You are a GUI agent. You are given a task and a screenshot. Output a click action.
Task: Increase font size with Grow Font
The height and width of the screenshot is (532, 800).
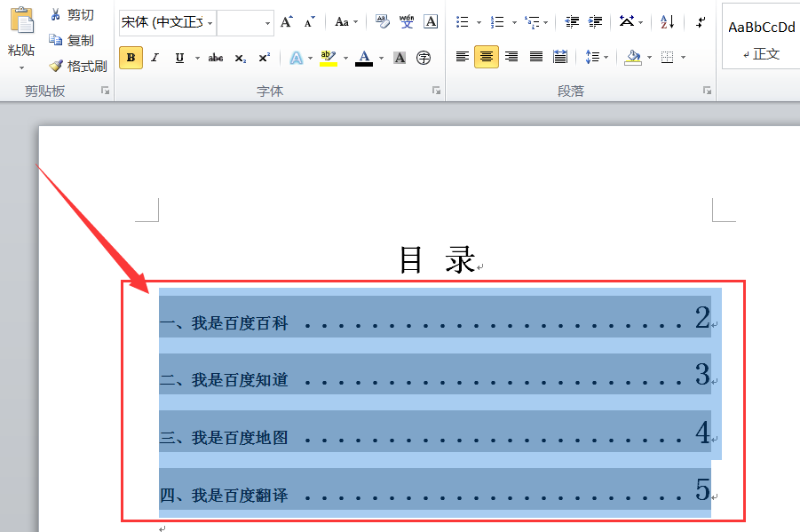pyautogui.click(x=286, y=22)
